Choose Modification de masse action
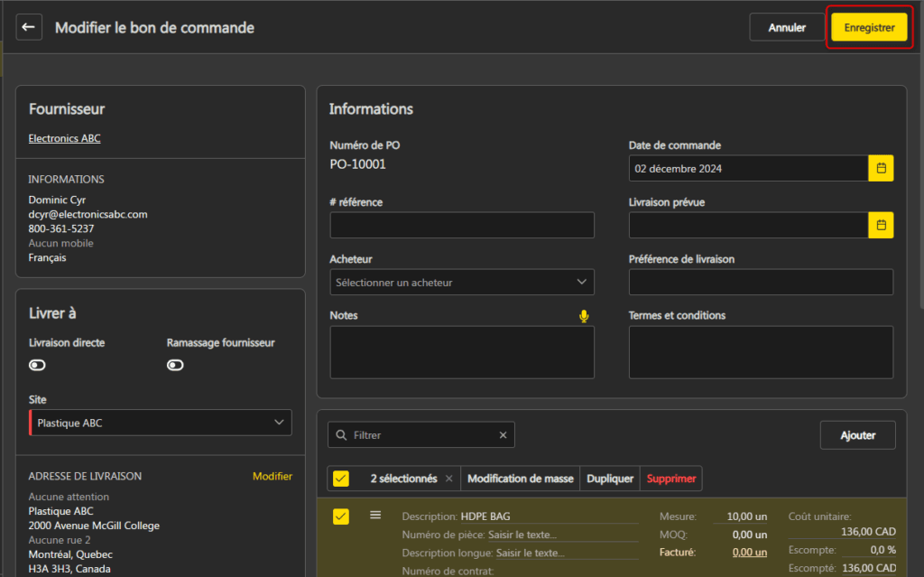924x577 pixels. (x=521, y=479)
